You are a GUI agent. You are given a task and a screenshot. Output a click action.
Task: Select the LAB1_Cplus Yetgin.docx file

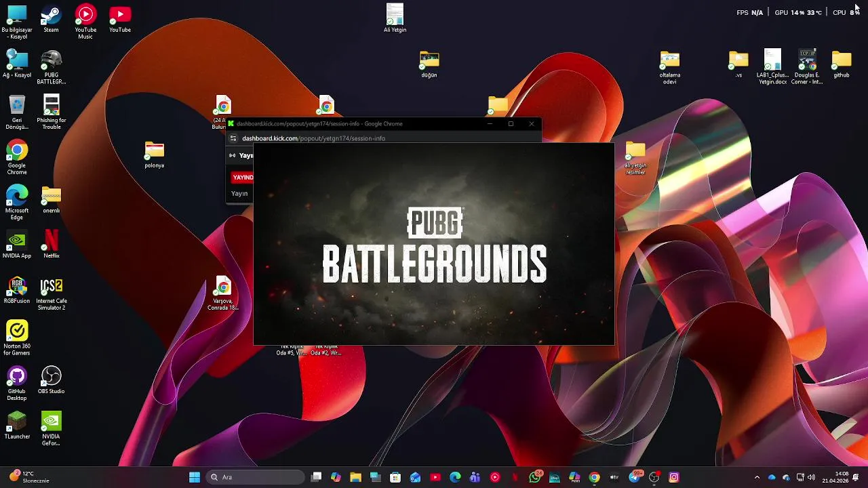(x=772, y=66)
